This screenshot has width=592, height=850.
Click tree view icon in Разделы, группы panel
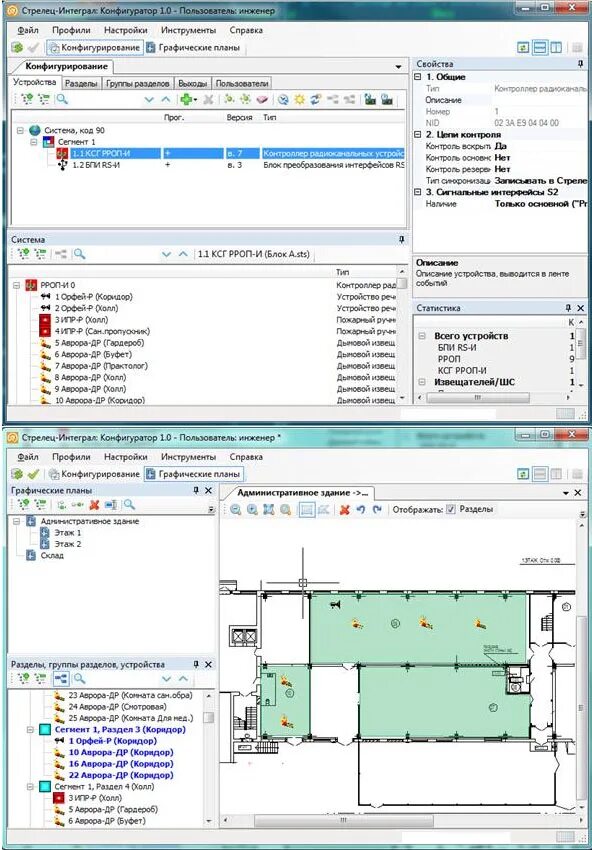click(61, 678)
